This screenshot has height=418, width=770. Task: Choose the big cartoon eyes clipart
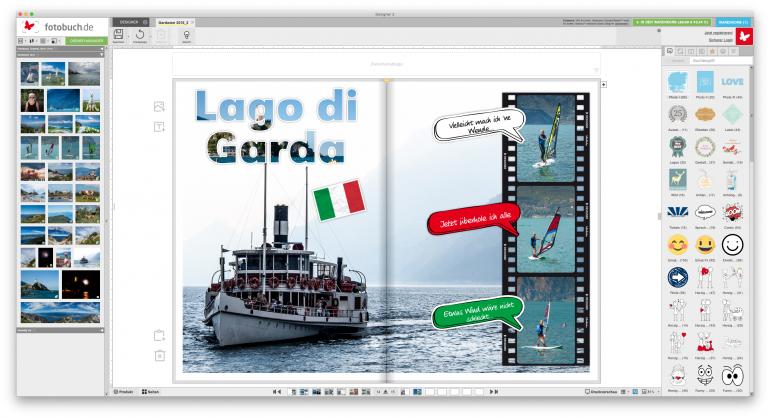(732, 376)
